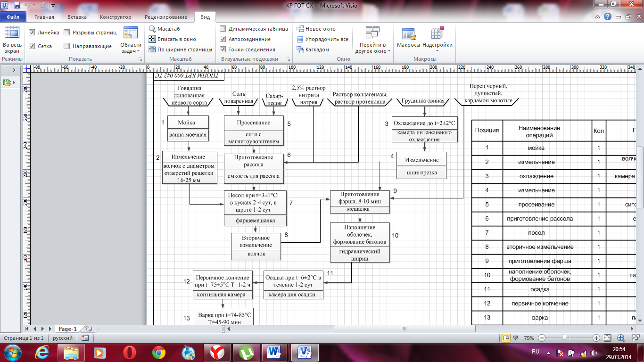Click the macro recording icon in status bar
This screenshot has height=362, width=644.
(85, 338)
